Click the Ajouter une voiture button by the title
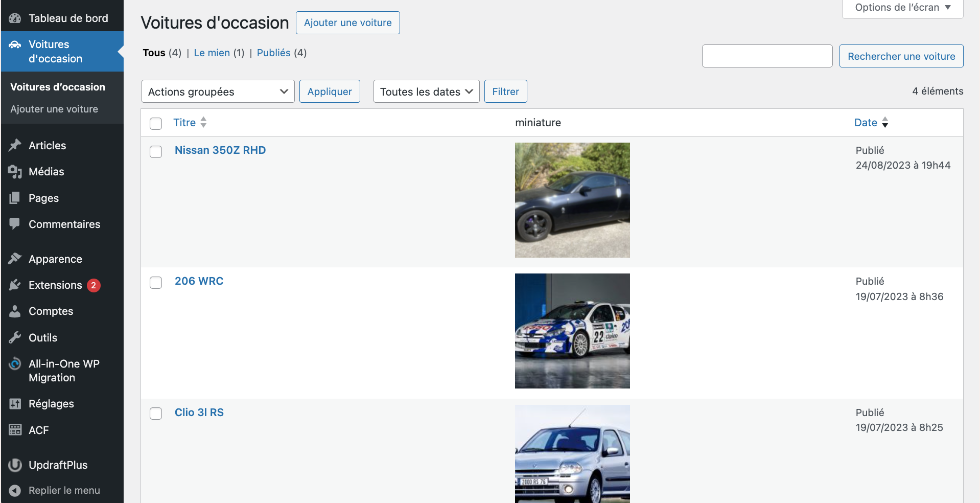 [x=348, y=22]
